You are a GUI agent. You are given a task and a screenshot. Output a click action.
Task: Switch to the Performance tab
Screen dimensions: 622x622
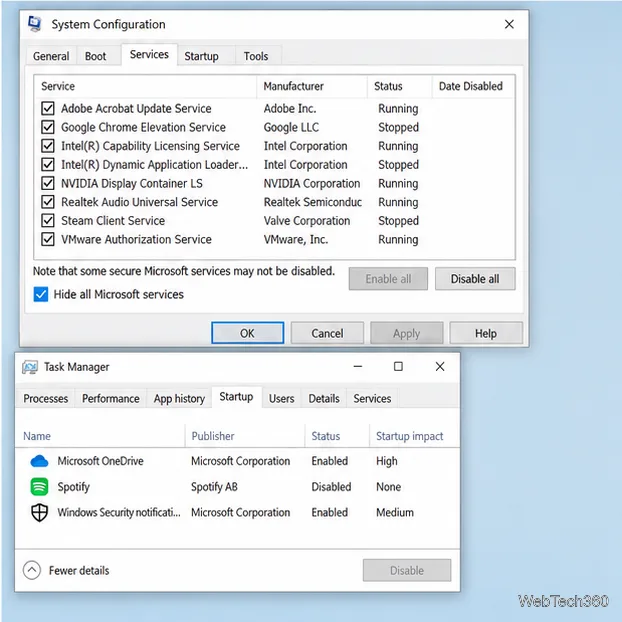111,399
